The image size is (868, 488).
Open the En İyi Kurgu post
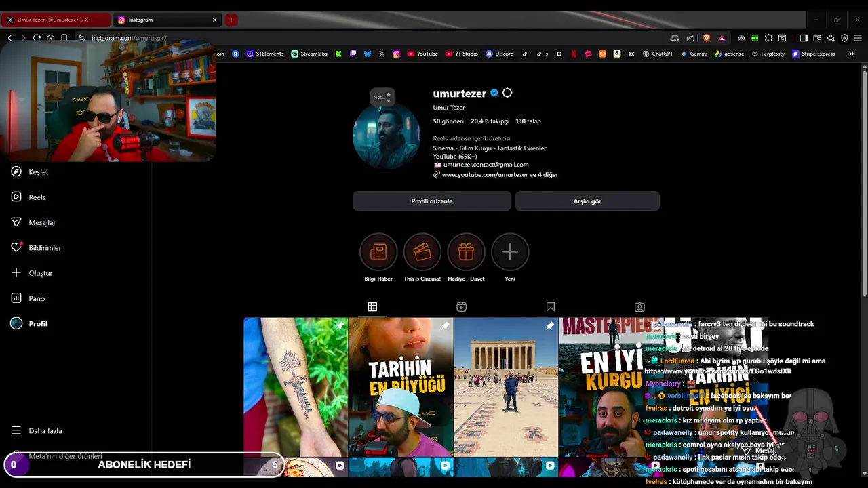pos(601,387)
